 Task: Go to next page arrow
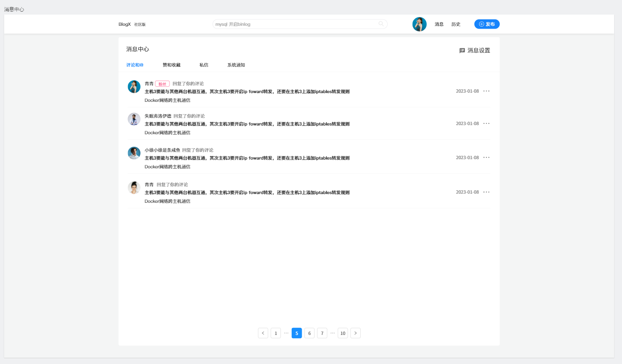point(355,333)
